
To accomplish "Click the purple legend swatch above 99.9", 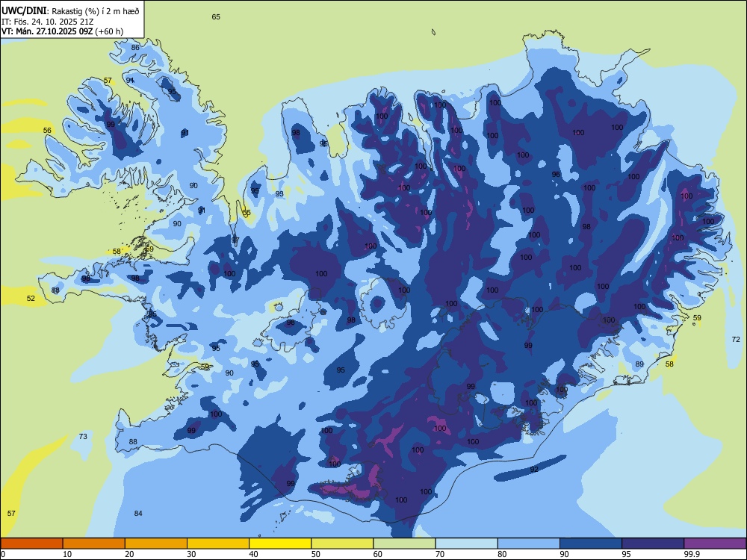I will (715, 544).
